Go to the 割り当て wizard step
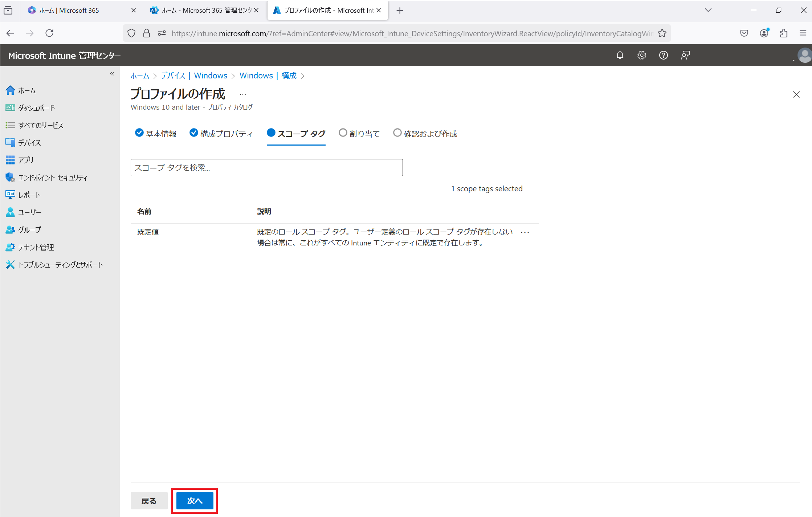 (x=359, y=134)
